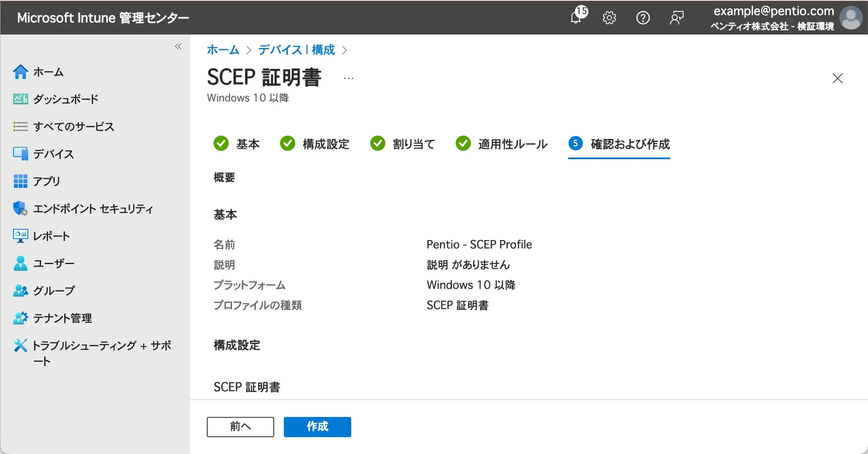Close the SCEP 証明書 pane
The width and height of the screenshot is (868, 454).
coord(837,78)
